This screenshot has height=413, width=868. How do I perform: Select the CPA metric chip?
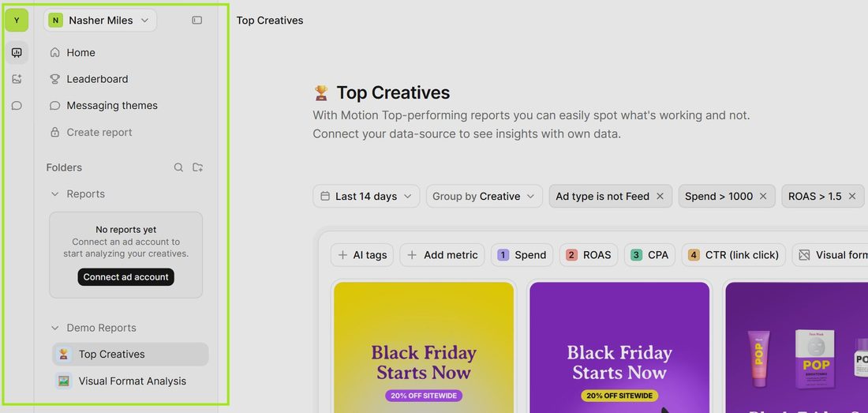650,255
